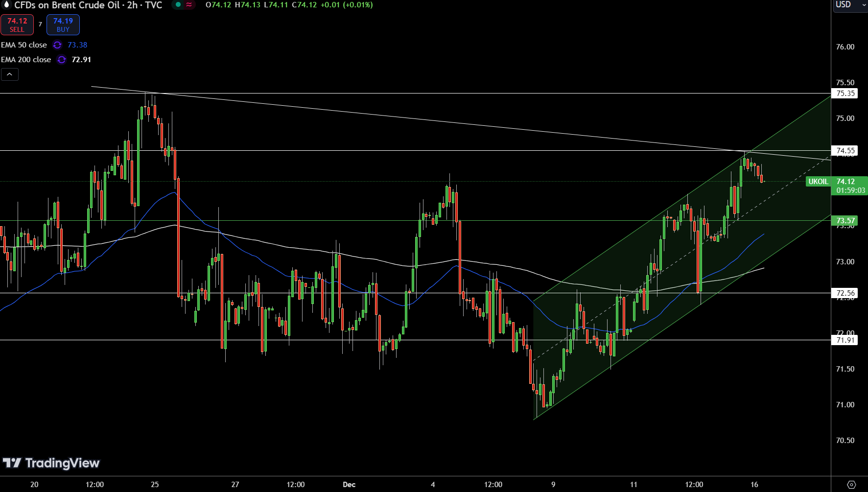Click the 76.00 price axis label
The image size is (868, 492).
coord(845,47)
